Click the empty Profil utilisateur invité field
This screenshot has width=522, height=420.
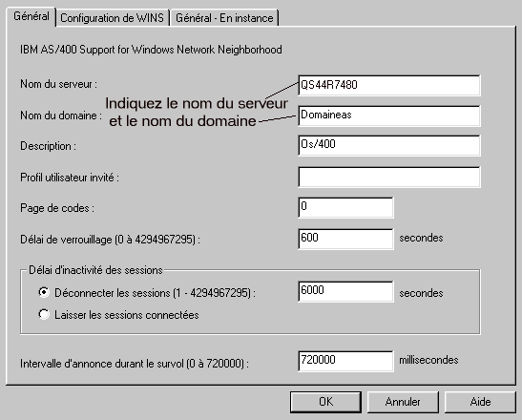(x=388, y=177)
